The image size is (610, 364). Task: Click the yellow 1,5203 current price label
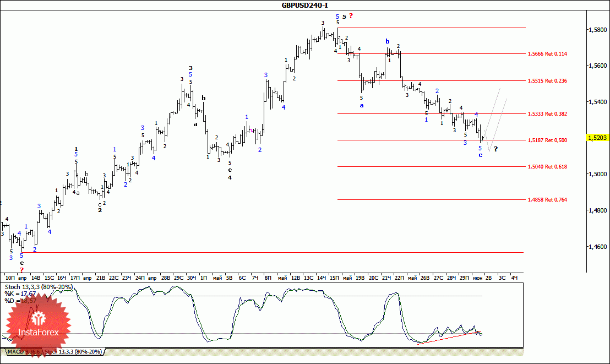click(x=597, y=138)
